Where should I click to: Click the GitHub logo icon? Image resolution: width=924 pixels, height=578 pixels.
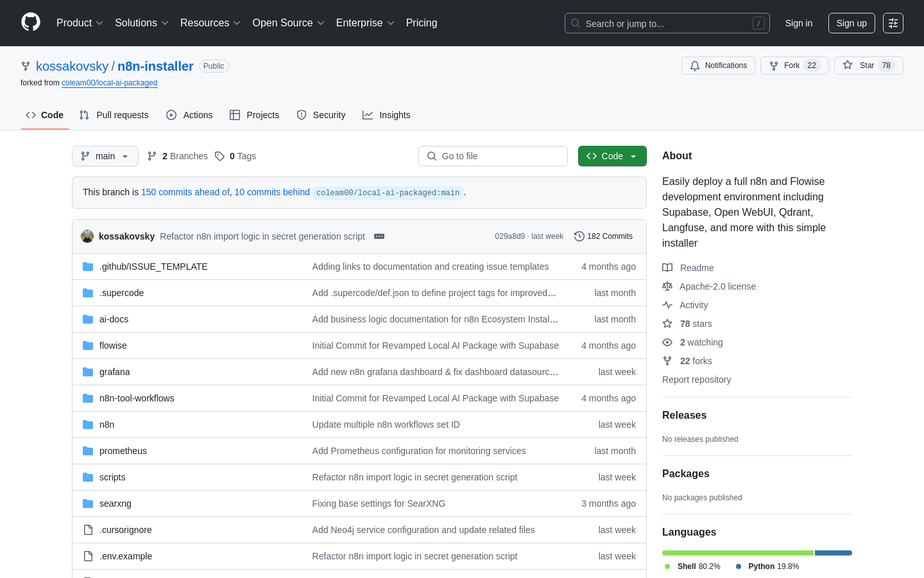click(31, 22)
